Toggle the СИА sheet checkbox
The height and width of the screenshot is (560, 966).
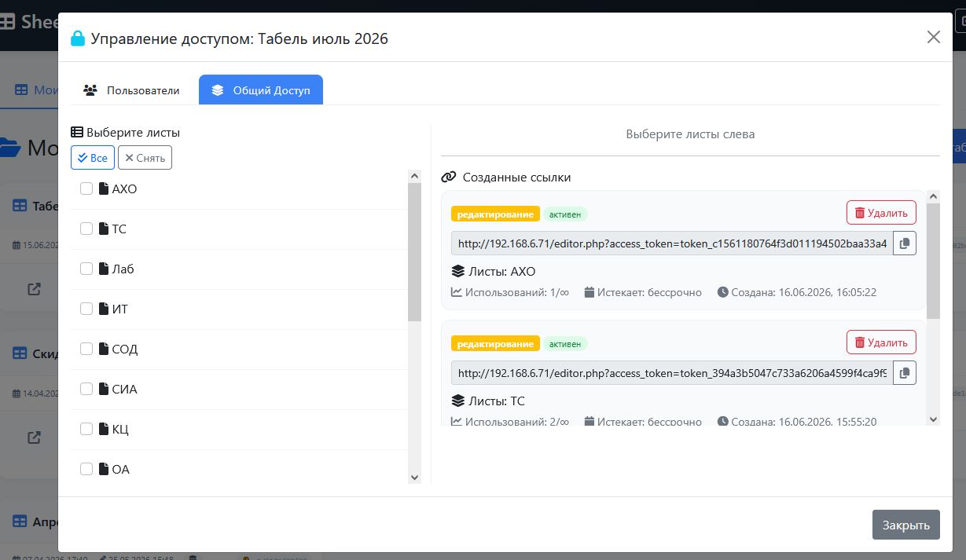pos(86,389)
